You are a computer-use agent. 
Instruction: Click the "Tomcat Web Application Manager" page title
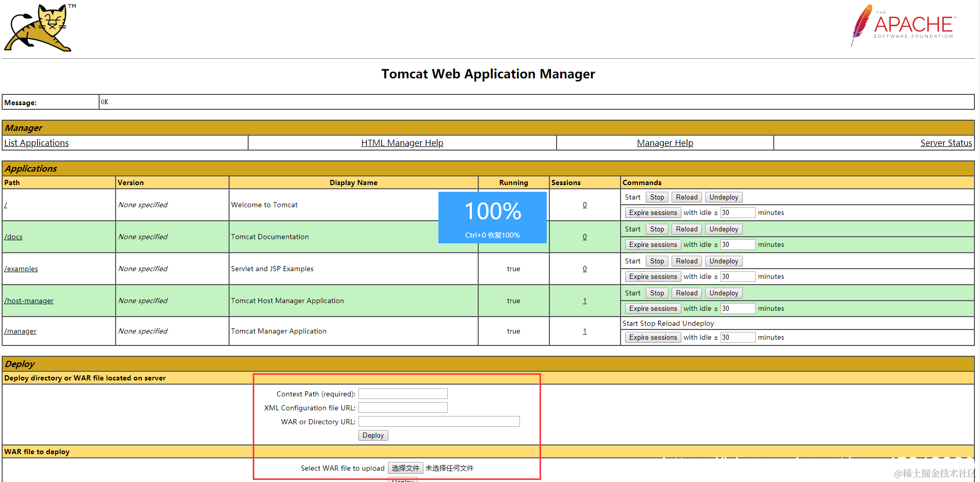click(488, 74)
